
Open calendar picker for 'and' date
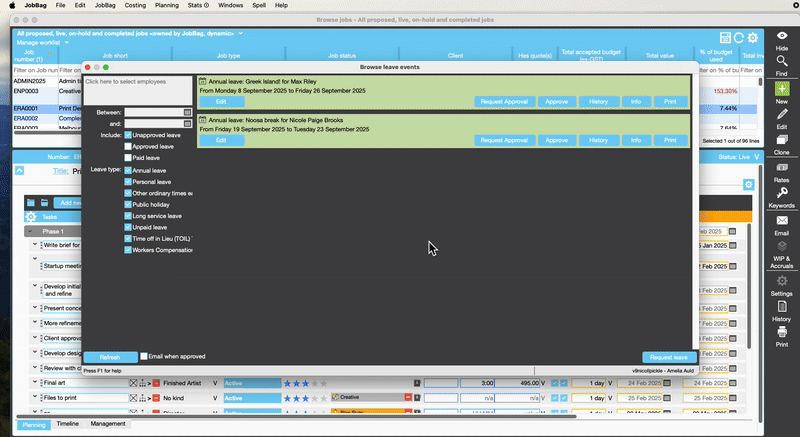tap(187, 123)
